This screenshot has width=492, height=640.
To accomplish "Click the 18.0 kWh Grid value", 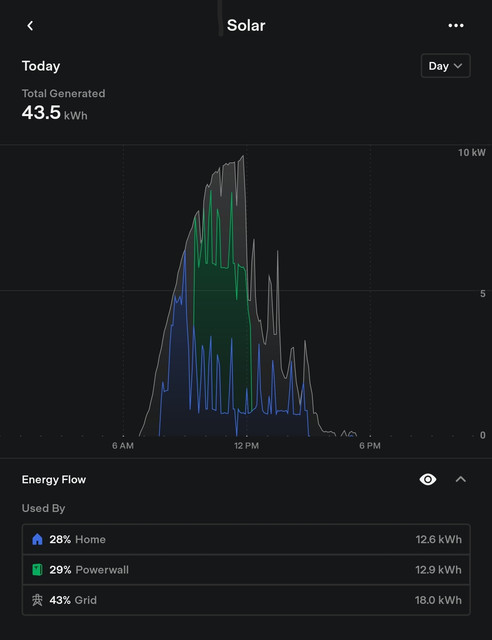I will tap(439, 600).
